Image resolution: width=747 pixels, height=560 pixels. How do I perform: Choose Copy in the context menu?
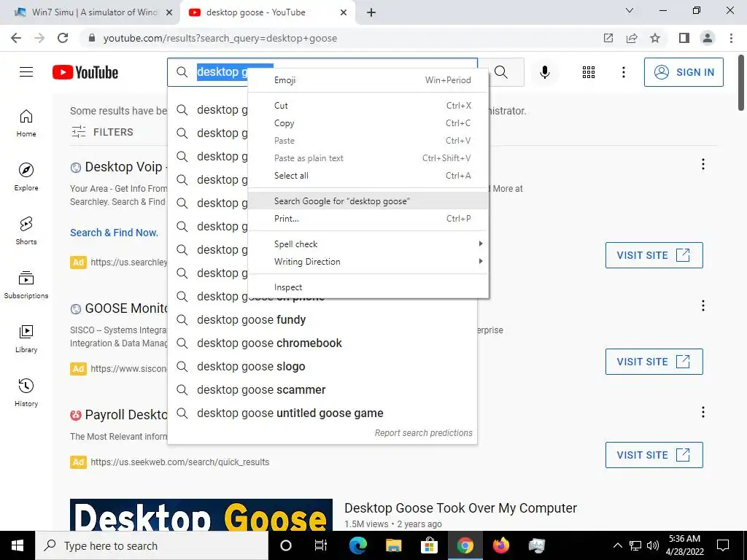(368, 123)
